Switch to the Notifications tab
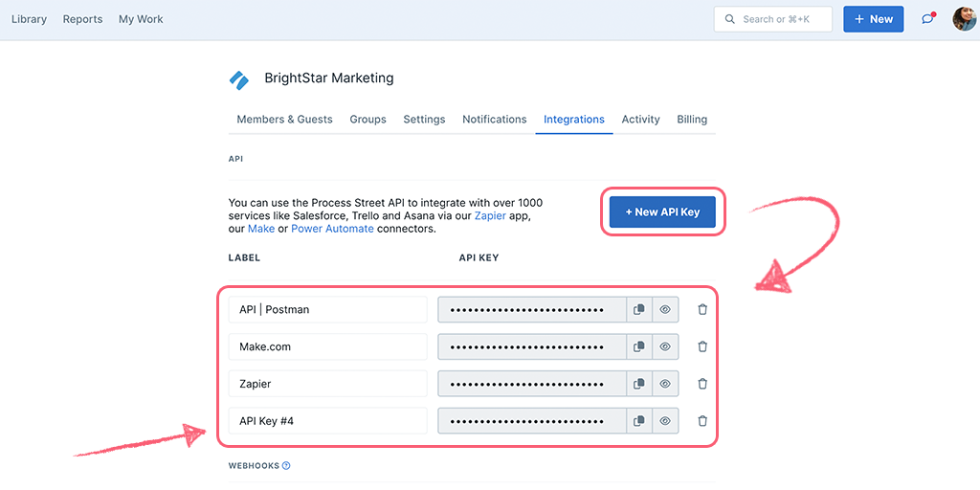Screen dimensions: 980x490 pyautogui.click(x=495, y=120)
